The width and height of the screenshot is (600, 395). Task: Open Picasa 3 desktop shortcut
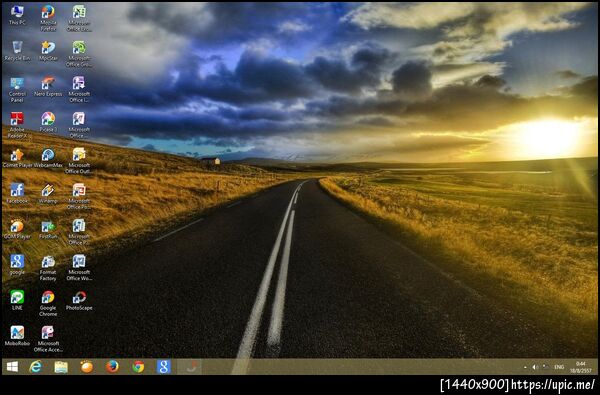(x=48, y=122)
